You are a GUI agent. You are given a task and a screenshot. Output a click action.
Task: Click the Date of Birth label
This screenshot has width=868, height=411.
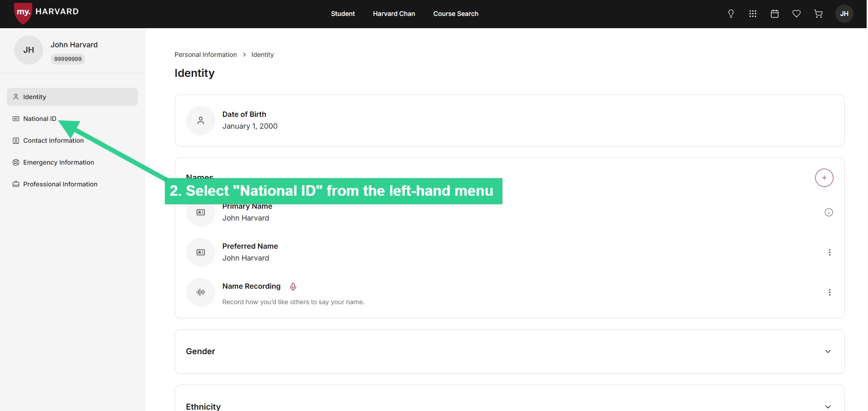[x=244, y=114]
